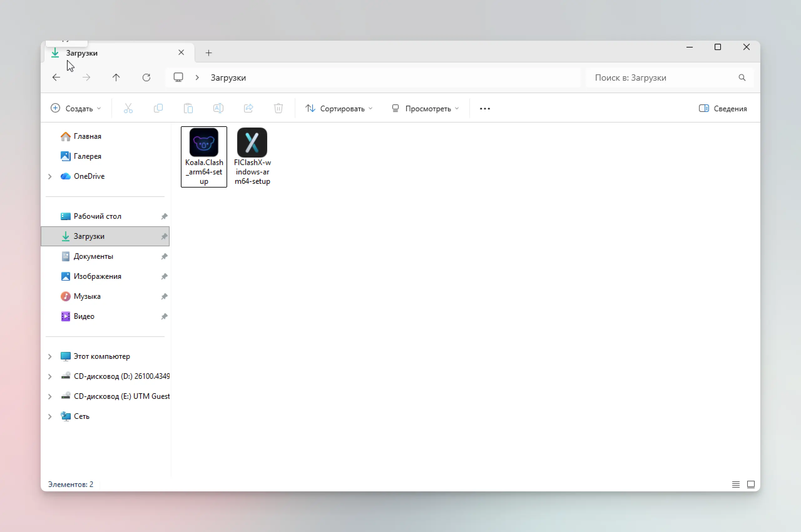
Task: Expand the OneDrive tree node
Action: click(x=50, y=176)
